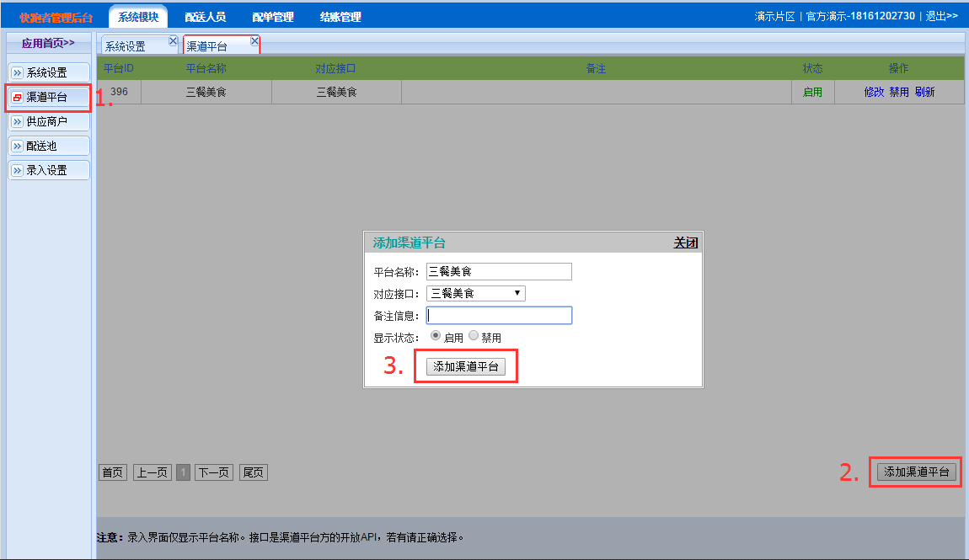The height and width of the screenshot is (560, 969).
Task: Click the 修改 link for platform 396
Action: tap(874, 92)
